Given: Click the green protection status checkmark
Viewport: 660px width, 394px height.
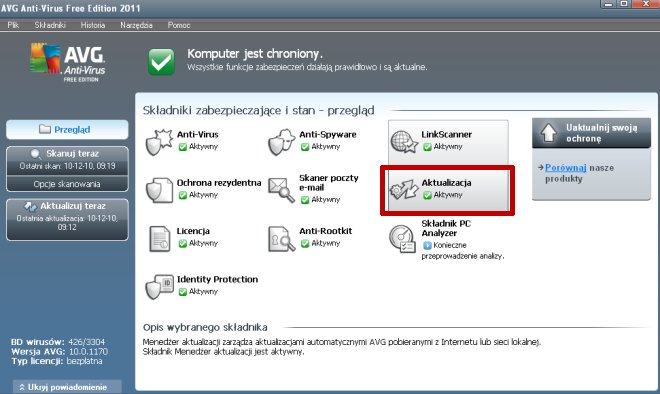Looking at the screenshot, I should coord(161,62).
